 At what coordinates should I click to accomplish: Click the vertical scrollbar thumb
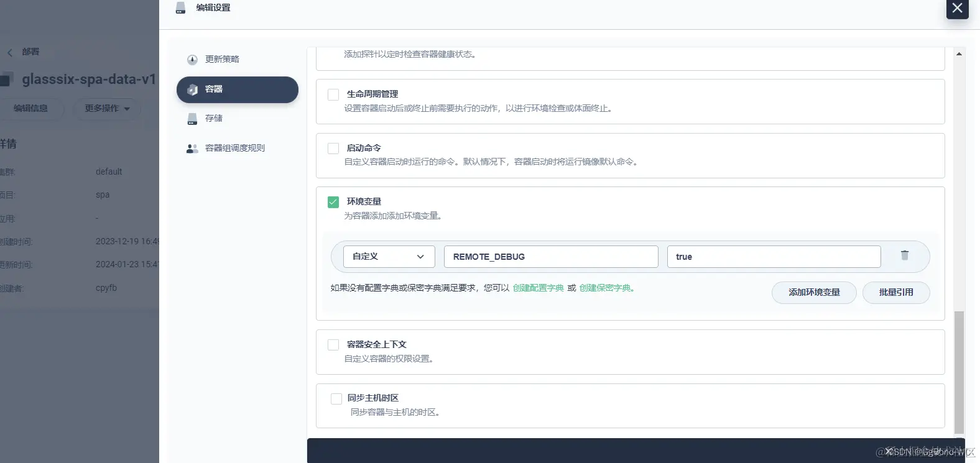point(959,372)
